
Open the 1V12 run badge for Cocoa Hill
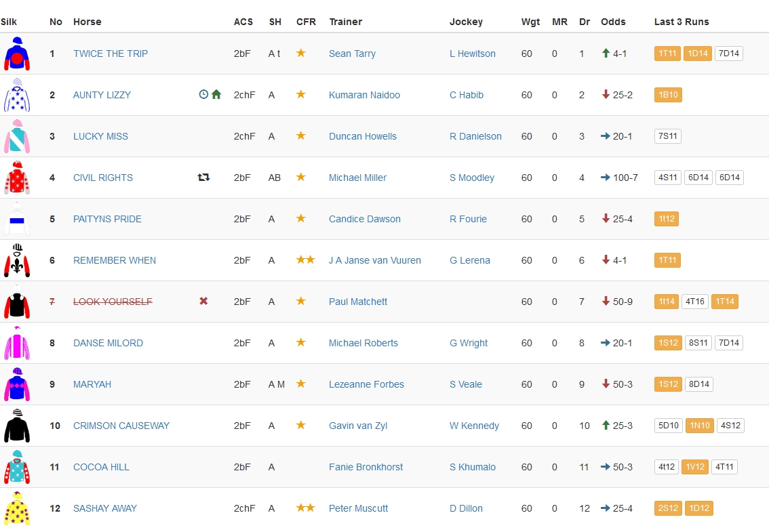point(694,467)
